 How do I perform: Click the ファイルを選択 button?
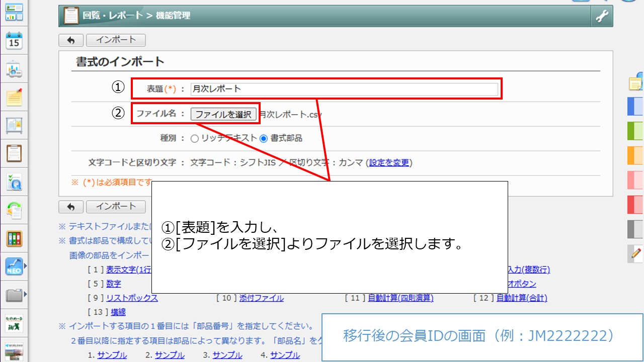pos(223,114)
